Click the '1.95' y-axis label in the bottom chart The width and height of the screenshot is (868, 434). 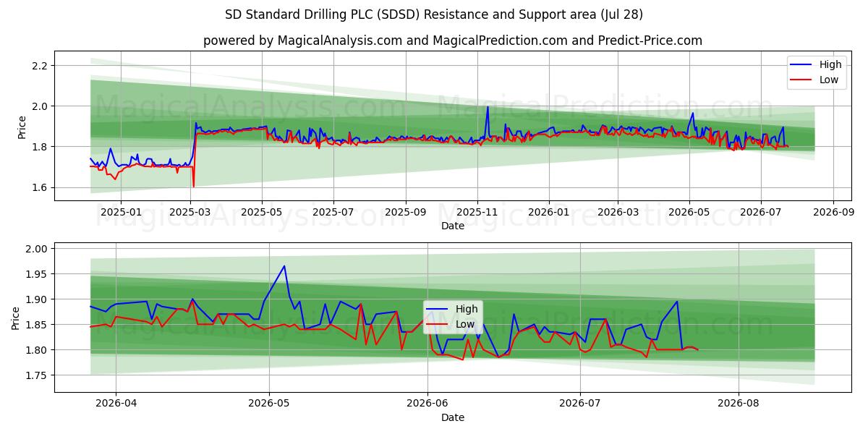[x=37, y=274]
